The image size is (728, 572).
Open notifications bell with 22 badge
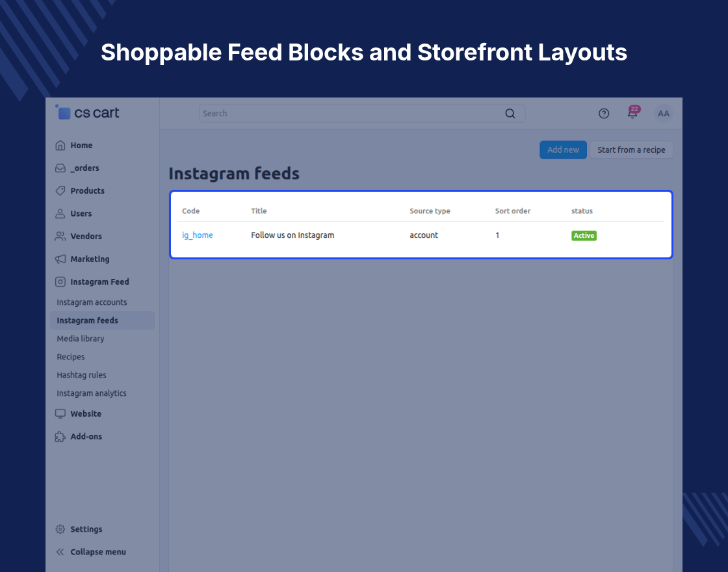point(633,112)
